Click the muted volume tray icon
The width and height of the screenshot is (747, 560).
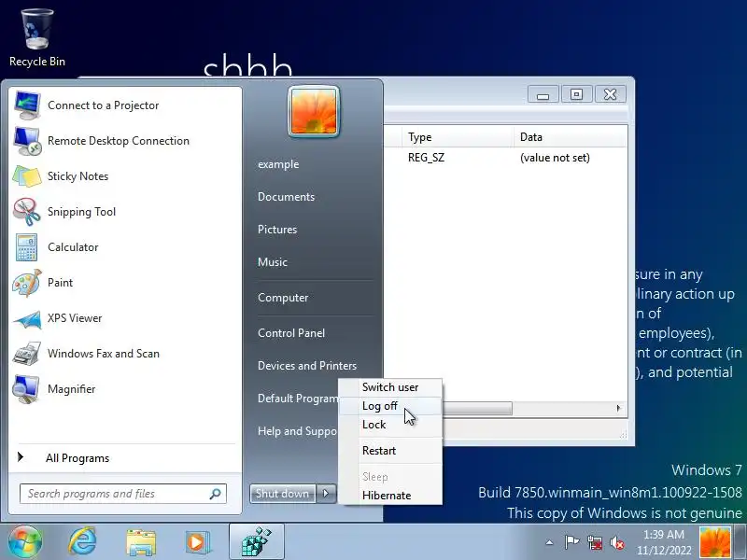(x=617, y=542)
